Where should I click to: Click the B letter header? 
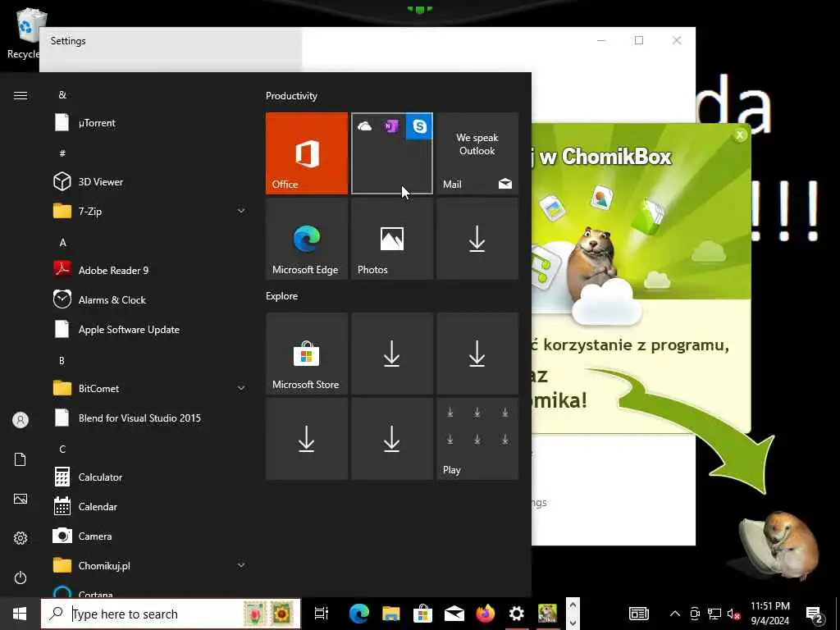pos(62,361)
